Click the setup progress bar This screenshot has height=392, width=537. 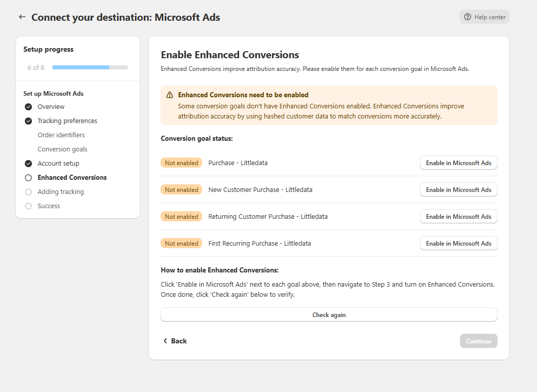[90, 67]
